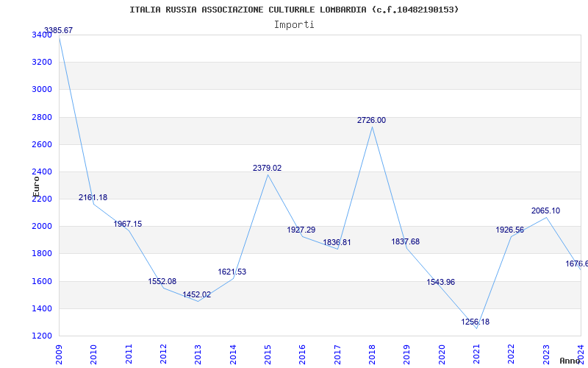
Task: Select the 2022 year on x-axis
Action: coord(512,355)
